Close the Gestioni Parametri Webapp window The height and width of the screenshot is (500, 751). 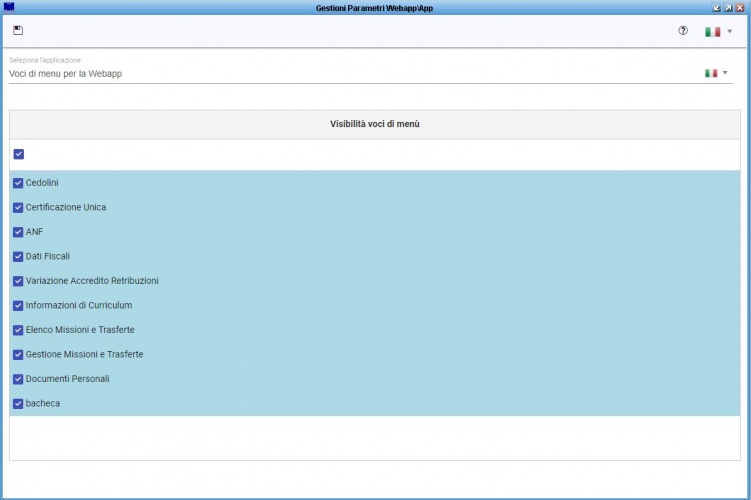[740, 8]
